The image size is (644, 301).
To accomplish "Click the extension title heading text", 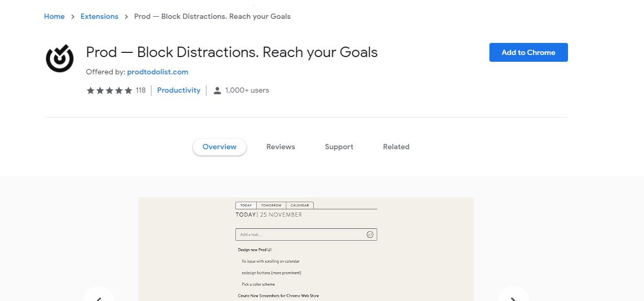I will coord(232,52).
